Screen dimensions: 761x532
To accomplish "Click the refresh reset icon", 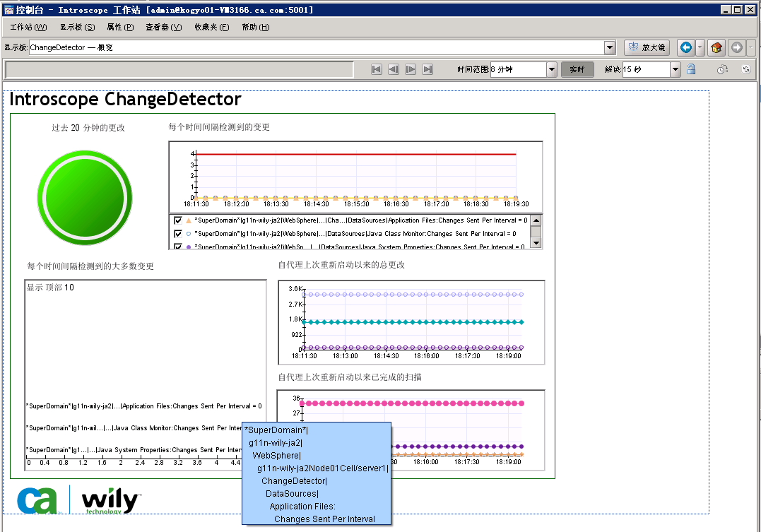I will (746, 69).
